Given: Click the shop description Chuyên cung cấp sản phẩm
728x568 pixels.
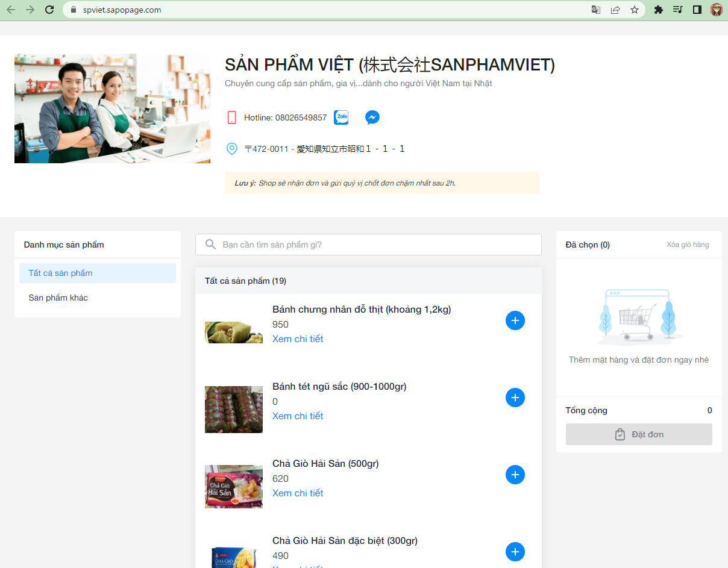Looking at the screenshot, I should point(359,84).
